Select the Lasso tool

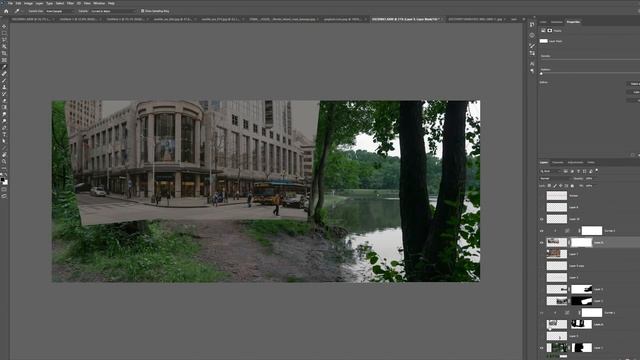[4, 40]
